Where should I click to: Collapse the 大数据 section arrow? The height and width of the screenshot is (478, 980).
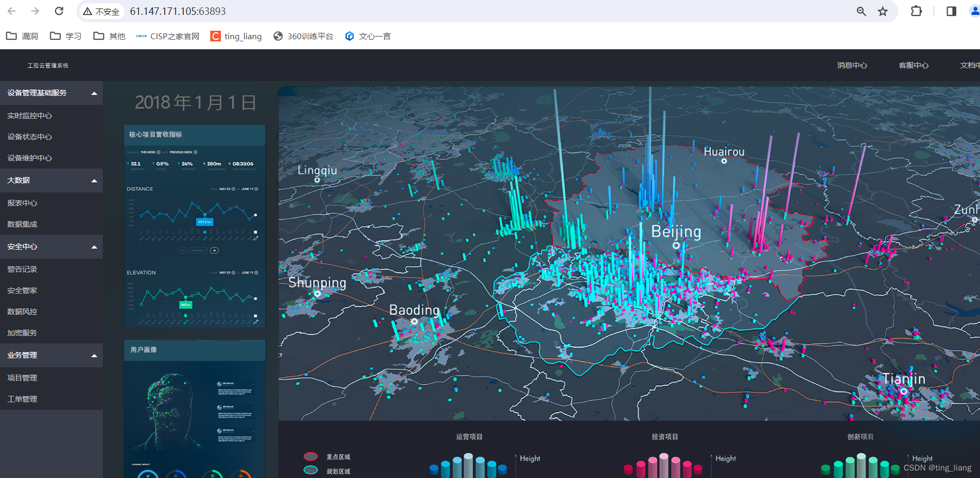point(94,181)
